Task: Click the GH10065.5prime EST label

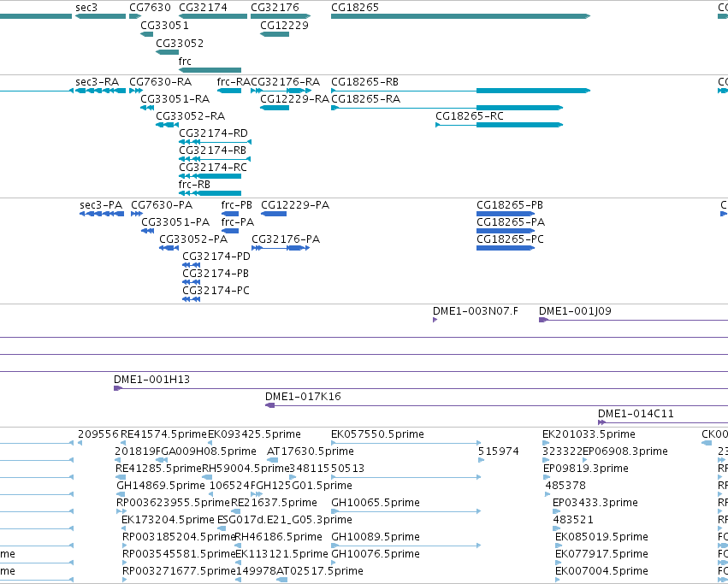Action: tap(376, 502)
